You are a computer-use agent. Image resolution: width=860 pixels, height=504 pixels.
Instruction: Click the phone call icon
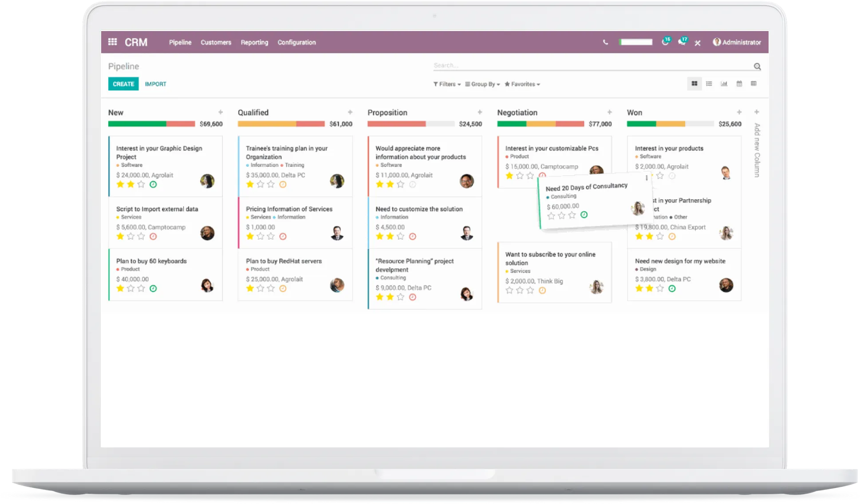(605, 42)
